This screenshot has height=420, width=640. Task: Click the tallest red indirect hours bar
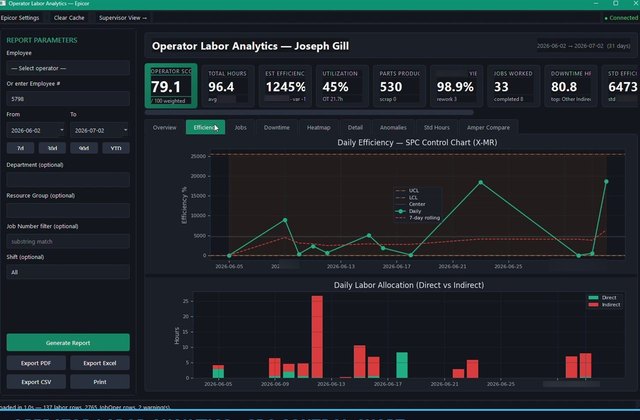click(317, 337)
